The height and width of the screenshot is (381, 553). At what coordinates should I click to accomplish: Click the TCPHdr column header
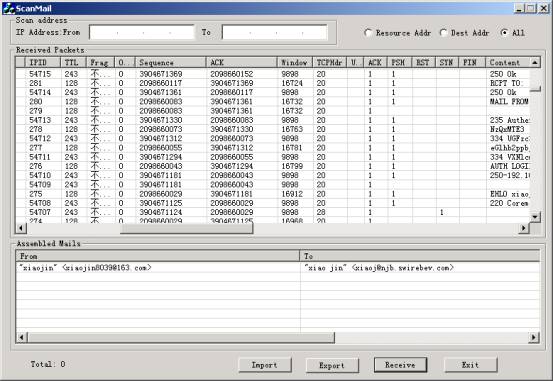330,62
